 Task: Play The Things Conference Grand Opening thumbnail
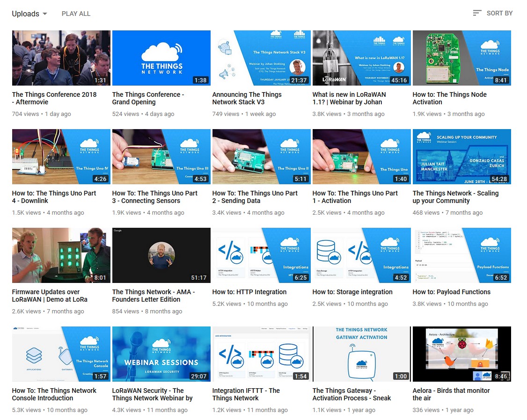coord(161,58)
